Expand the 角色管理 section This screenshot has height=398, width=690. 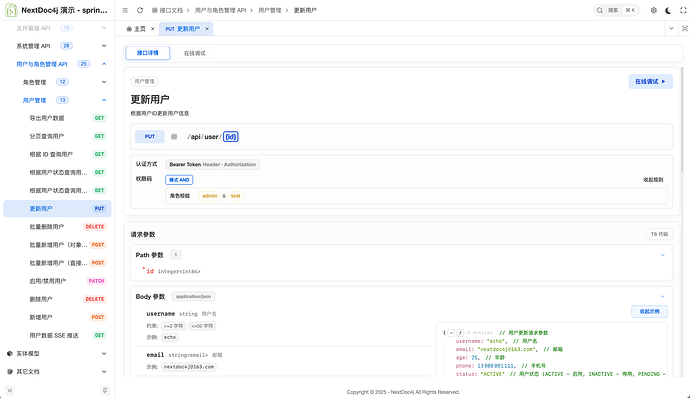[x=104, y=82]
